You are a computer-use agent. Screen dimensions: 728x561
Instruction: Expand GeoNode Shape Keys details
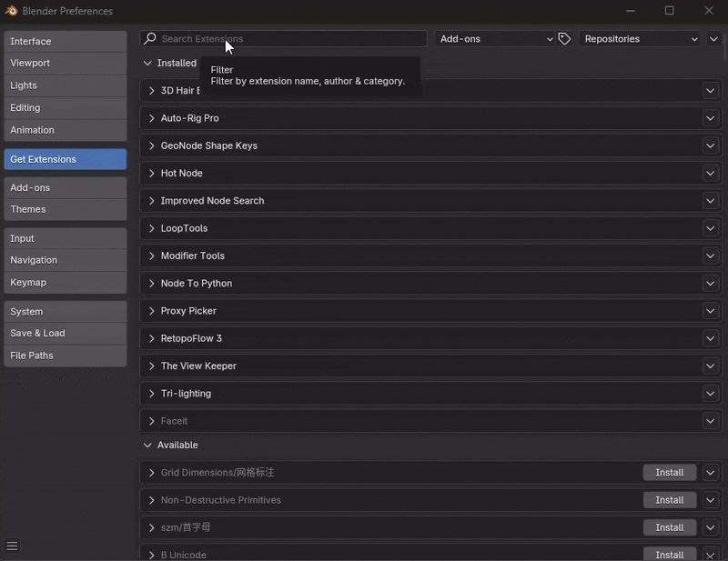[151, 145]
